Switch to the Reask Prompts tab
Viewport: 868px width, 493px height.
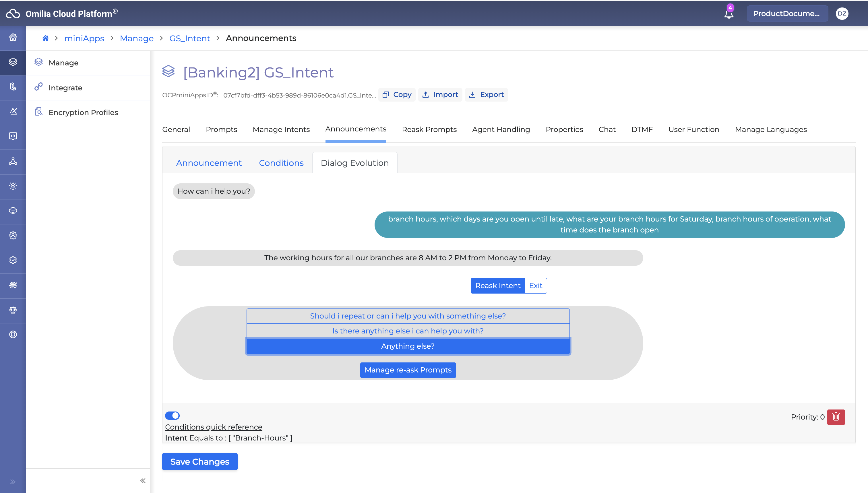tap(429, 129)
